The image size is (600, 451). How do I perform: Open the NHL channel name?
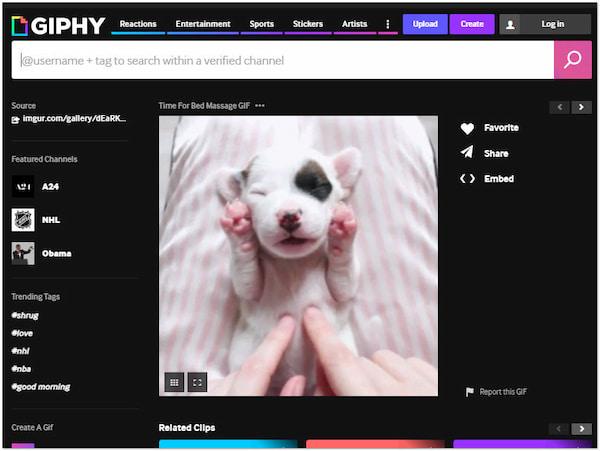[x=51, y=220]
